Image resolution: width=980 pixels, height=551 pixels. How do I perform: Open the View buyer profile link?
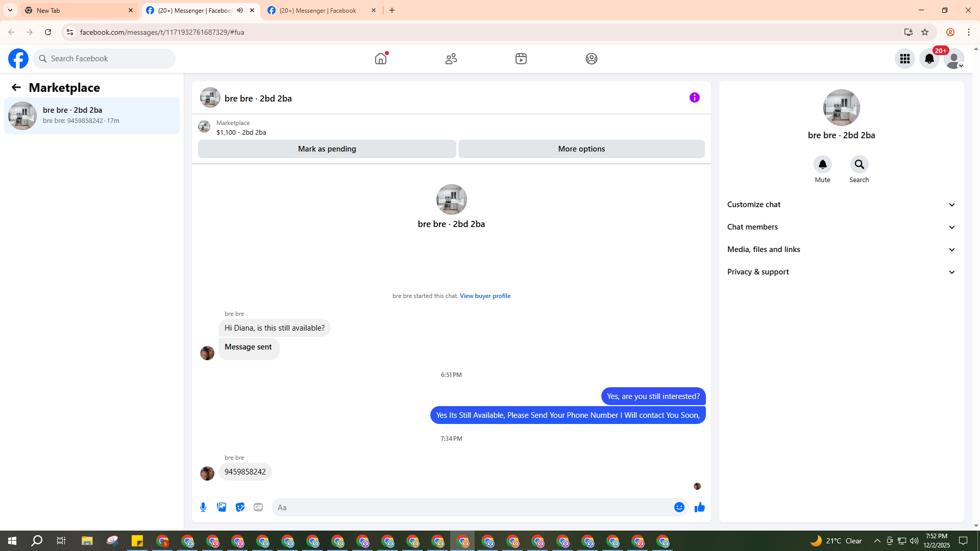485,296
